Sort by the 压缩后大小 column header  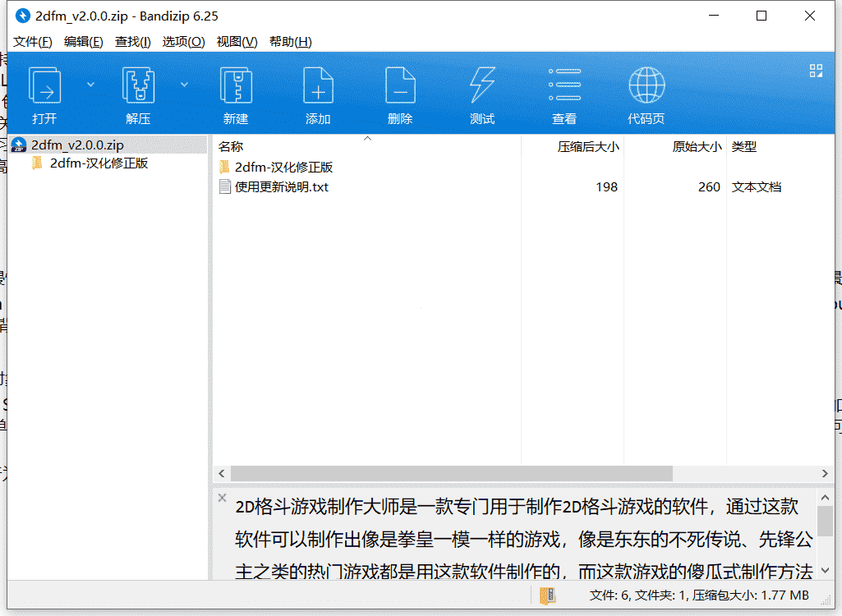click(x=573, y=146)
